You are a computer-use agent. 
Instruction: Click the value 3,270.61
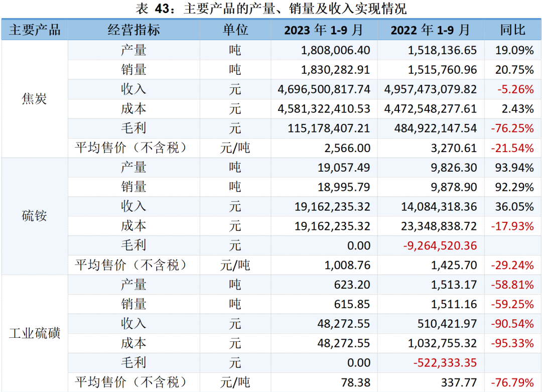click(454, 148)
